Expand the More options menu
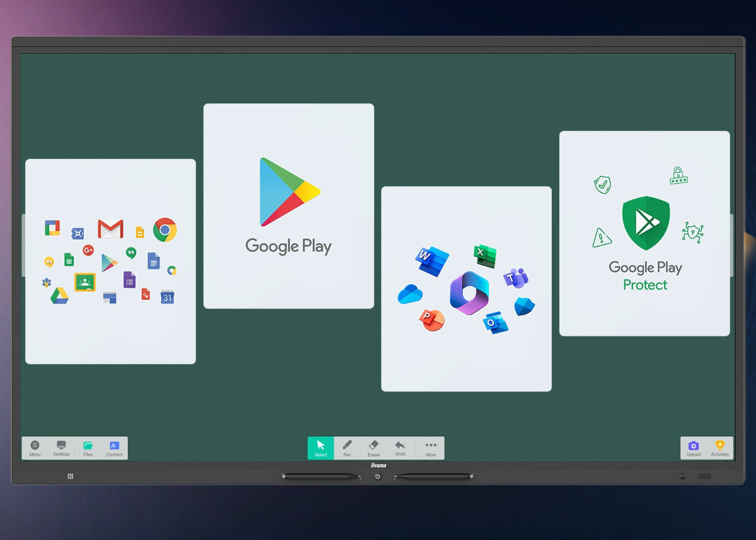The image size is (756, 540). click(x=430, y=448)
